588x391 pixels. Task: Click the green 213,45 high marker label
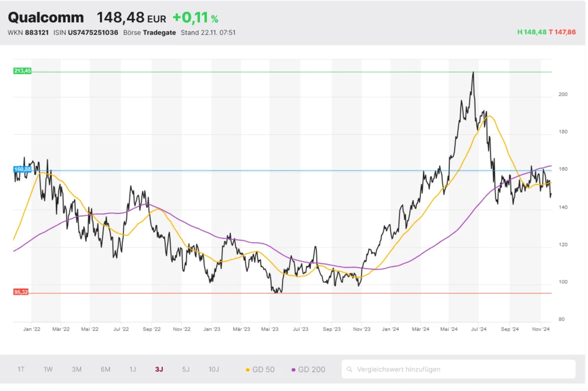[22, 71]
